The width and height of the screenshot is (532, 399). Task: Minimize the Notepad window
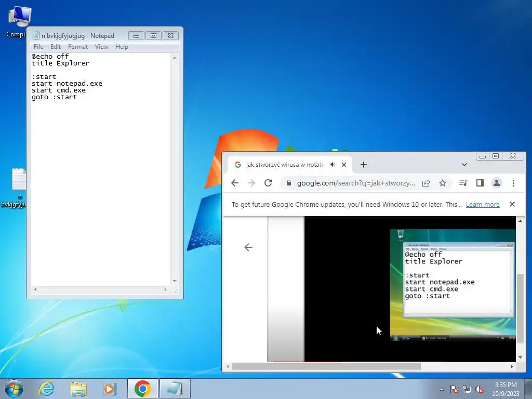click(137, 36)
